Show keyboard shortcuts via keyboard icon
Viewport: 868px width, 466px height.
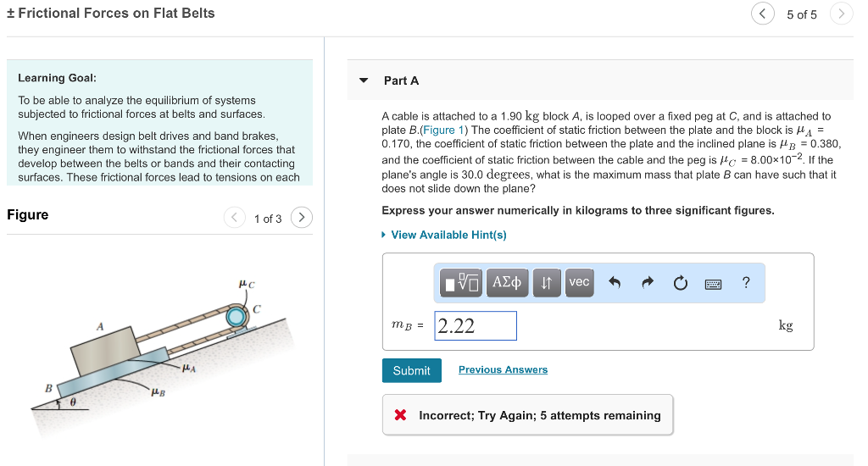point(714,283)
